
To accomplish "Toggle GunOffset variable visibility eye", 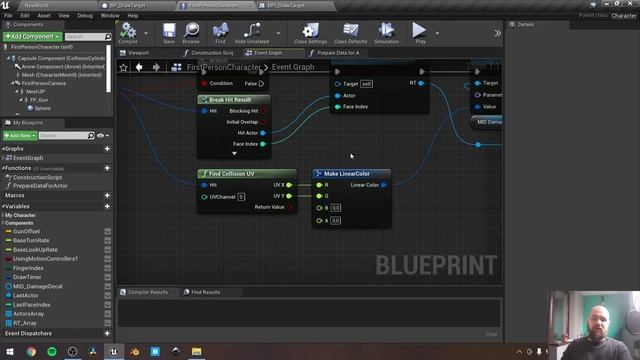I will click(108, 231).
